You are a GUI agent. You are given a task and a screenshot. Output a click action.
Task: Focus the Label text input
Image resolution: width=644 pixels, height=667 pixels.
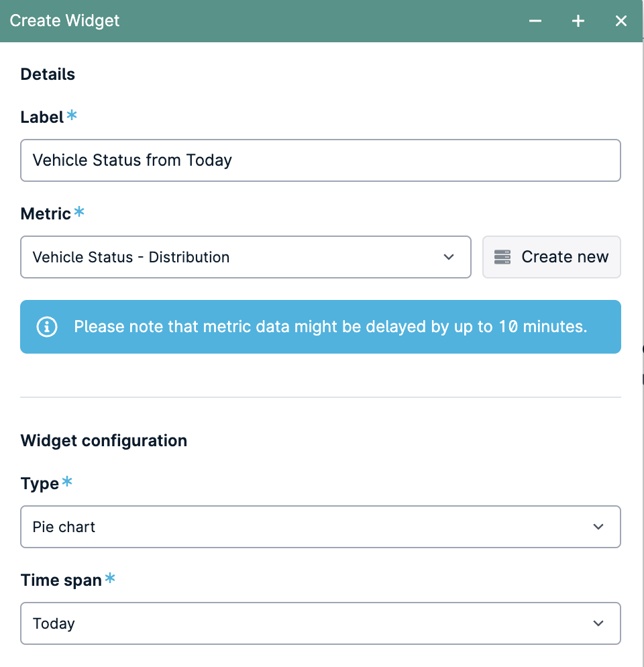pyautogui.click(x=321, y=160)
